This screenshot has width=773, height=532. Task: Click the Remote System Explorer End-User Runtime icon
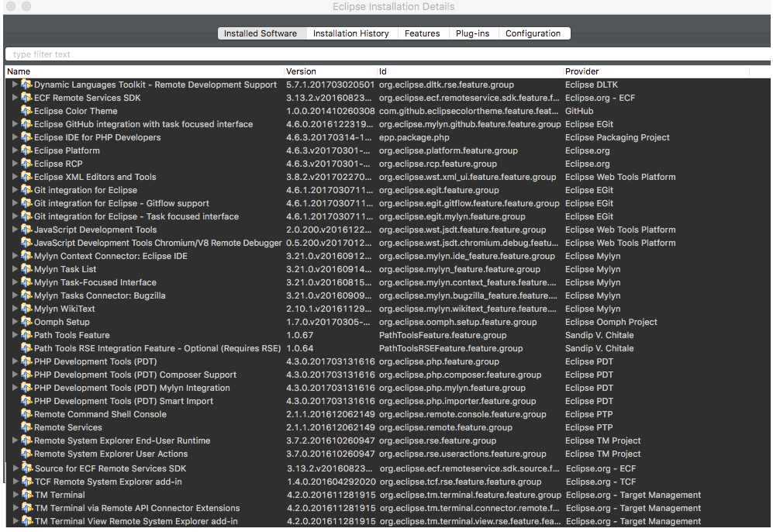[x=26, y=440]
